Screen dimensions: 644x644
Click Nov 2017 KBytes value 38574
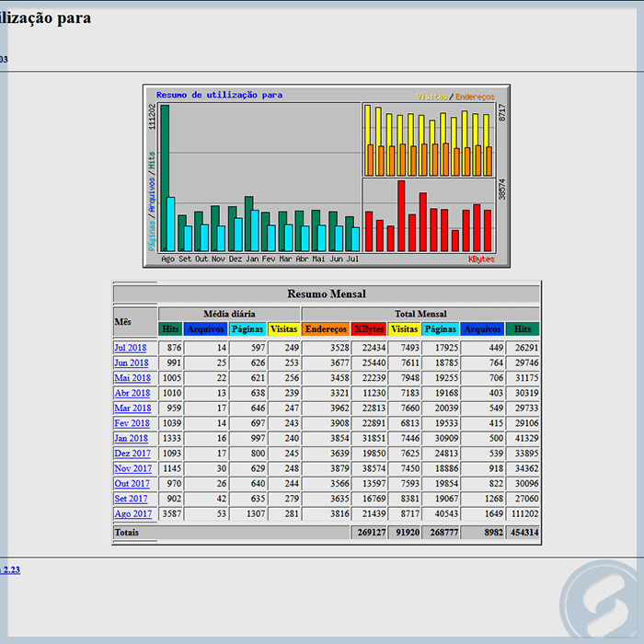(x=374, y=468)
